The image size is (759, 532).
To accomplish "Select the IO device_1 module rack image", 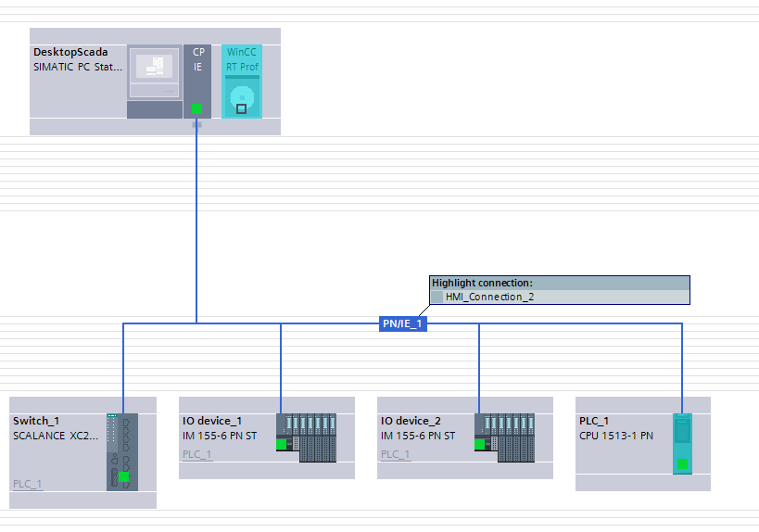I will pos(306,437).
